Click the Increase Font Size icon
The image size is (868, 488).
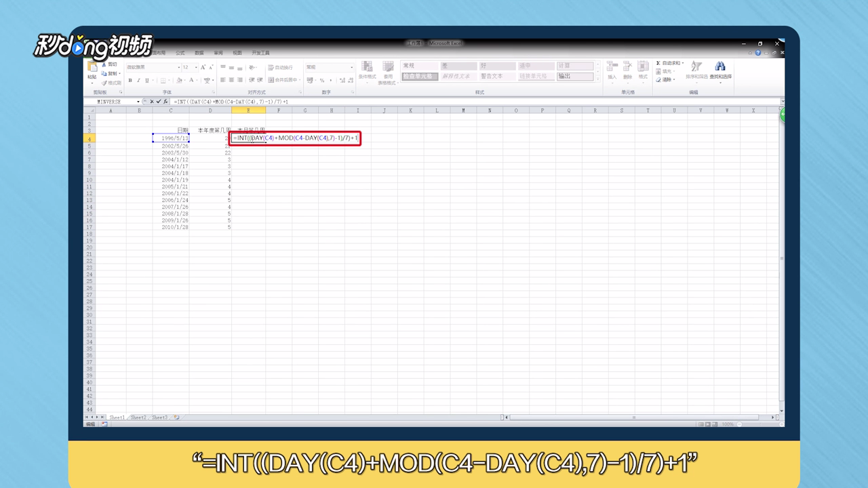[203, 67]
